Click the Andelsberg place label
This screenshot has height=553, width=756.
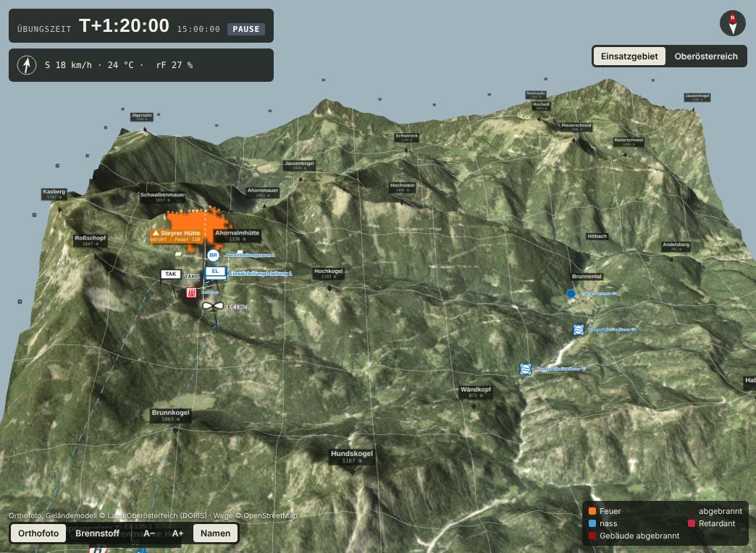click(676, 246)
